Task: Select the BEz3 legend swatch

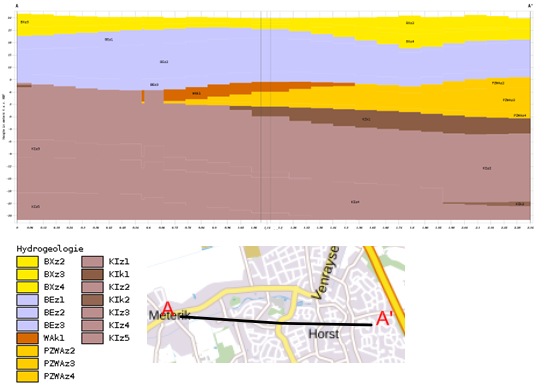Action: point(27,325)
